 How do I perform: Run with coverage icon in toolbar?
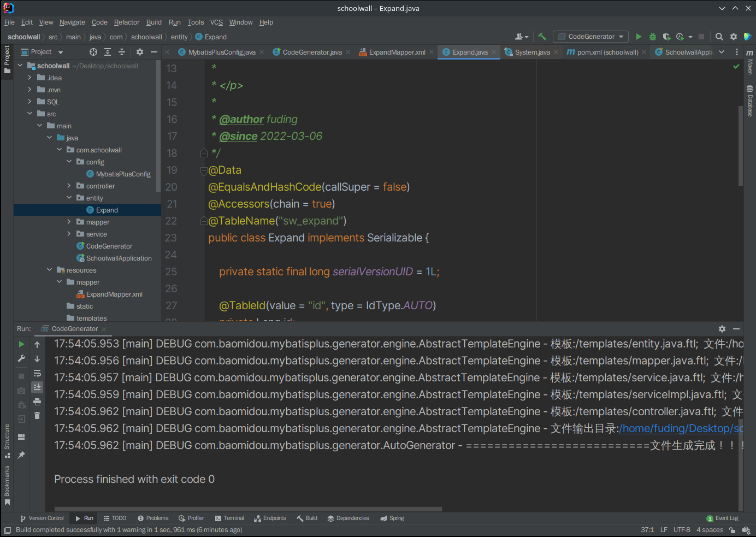pyautogui.click(x=666, y=37)
